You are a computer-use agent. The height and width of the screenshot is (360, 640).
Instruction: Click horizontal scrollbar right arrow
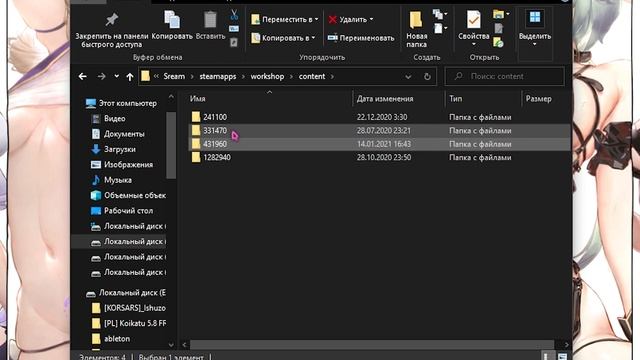click(x=566, y=345)
